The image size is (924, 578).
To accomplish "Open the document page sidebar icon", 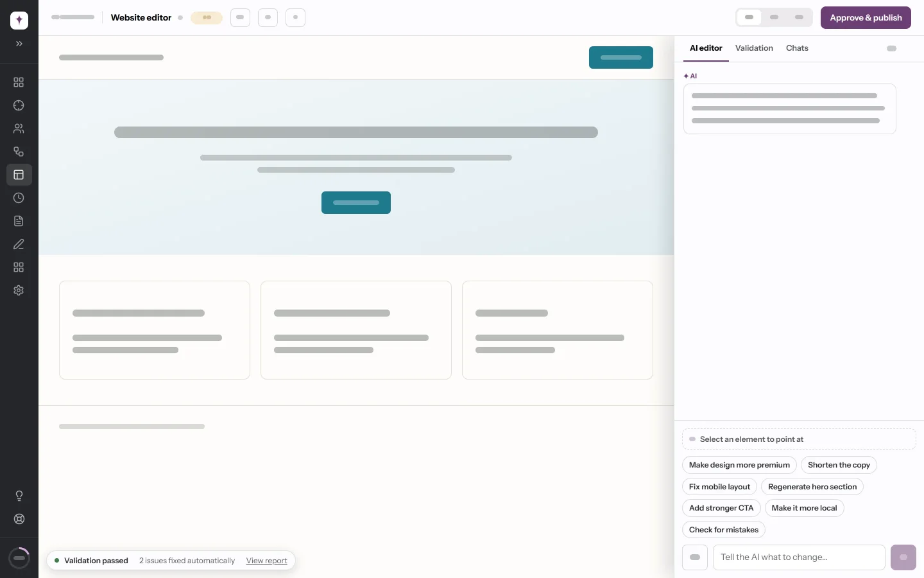I will click(x=19, y=221).
